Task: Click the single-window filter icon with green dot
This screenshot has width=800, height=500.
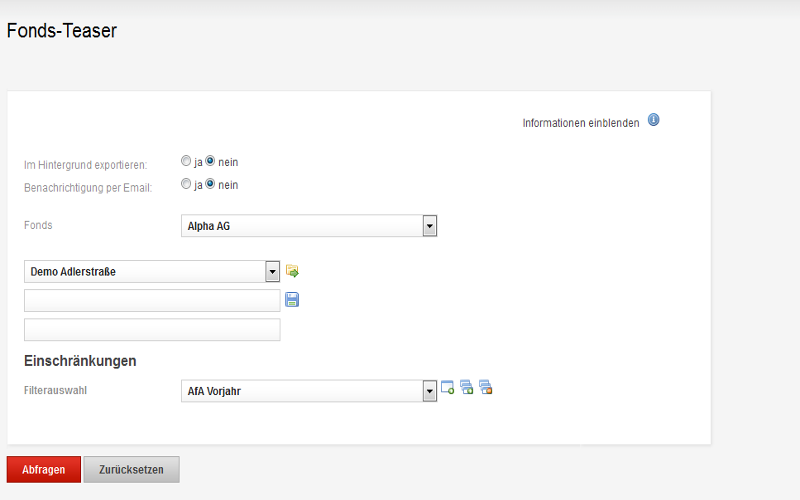Action: point(447,387)
